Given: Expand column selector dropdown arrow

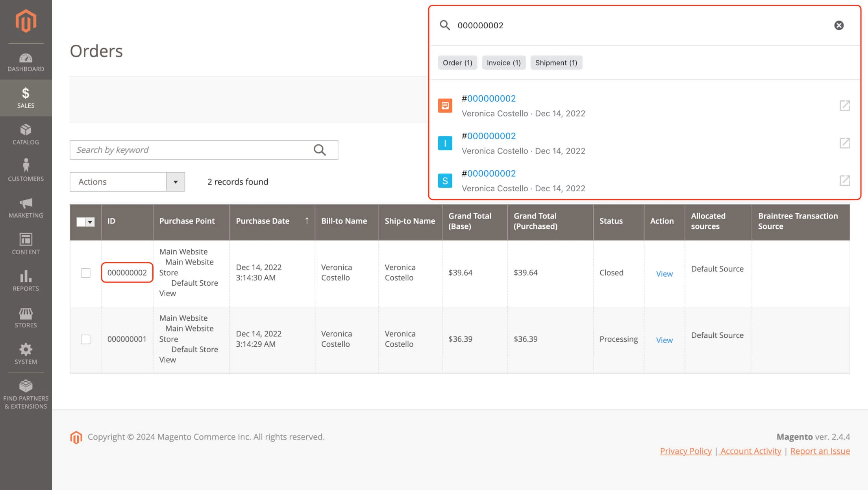Looking at the screenshot, I should (x=91, y=221).
